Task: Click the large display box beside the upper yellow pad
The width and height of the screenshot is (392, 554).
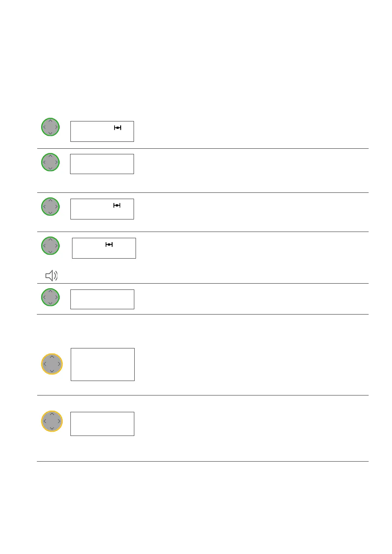Action: tap(103, 365)
